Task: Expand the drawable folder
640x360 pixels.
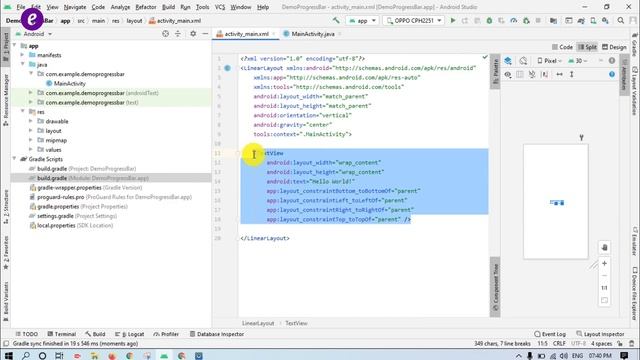Action: tap(31, 121)
